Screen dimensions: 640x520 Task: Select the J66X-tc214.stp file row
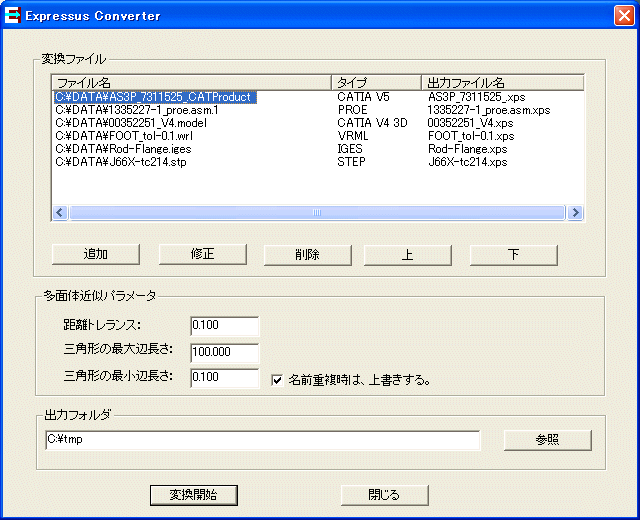point(120,161)
